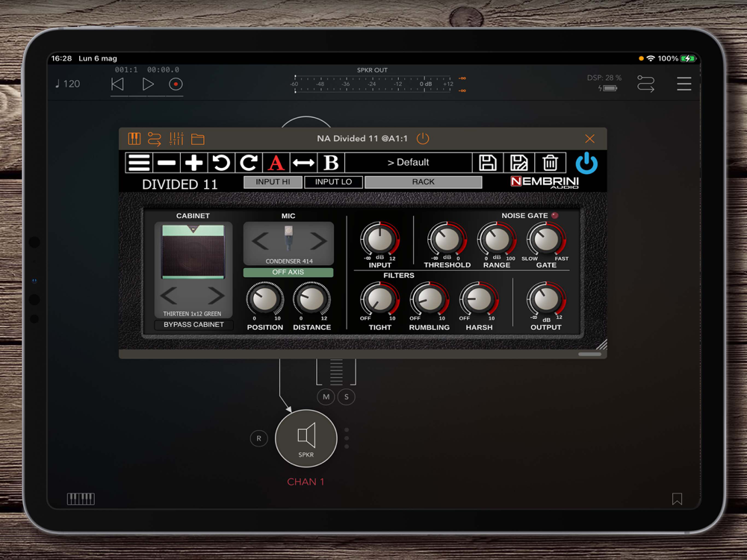Copy A to B with arrow icon
747x560 pixels.
[x=303, y=163]
